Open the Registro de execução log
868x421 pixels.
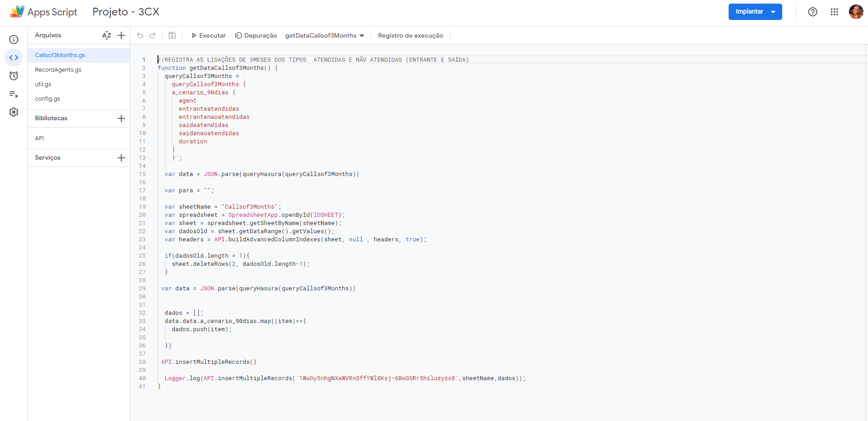point(410,35)
